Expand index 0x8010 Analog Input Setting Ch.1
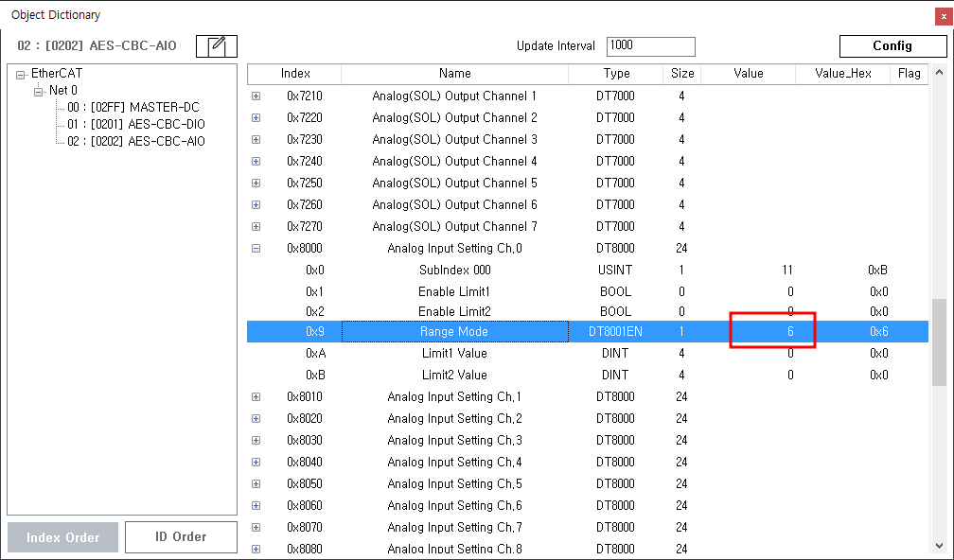 [256, 397]
